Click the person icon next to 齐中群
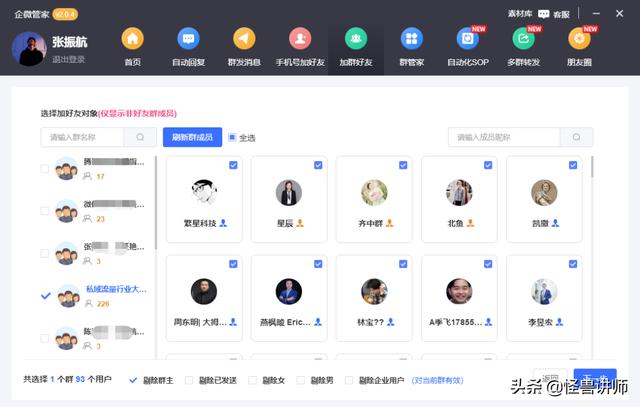The height and width of the screenshot is (407, 640). click(x=390, y=223)
